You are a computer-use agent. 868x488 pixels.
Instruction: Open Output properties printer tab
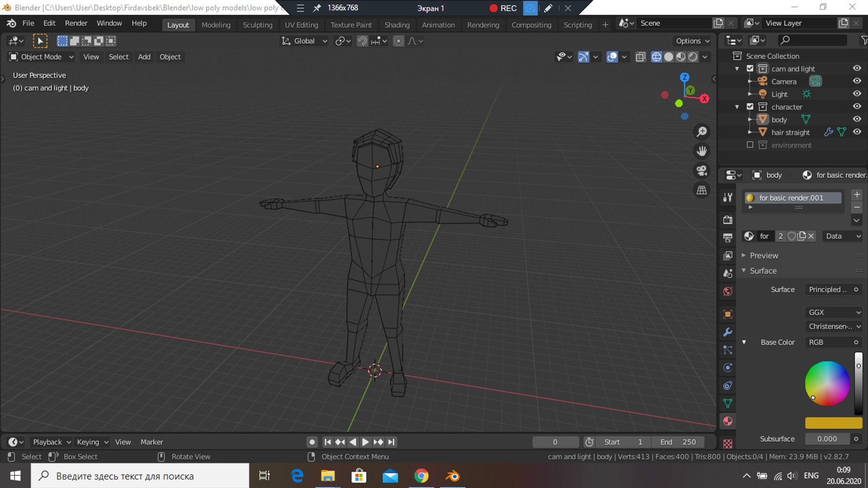(x=727, y=237)
